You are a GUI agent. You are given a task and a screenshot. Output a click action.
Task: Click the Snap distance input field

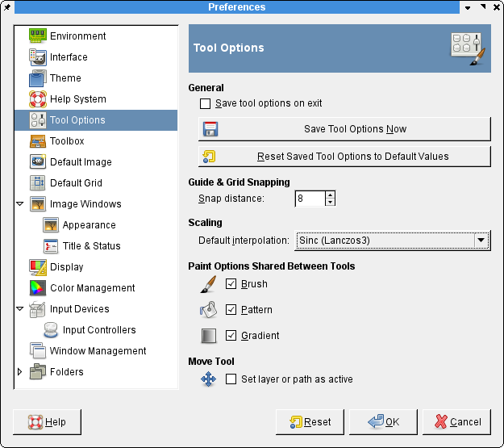(x=310, y=199)
